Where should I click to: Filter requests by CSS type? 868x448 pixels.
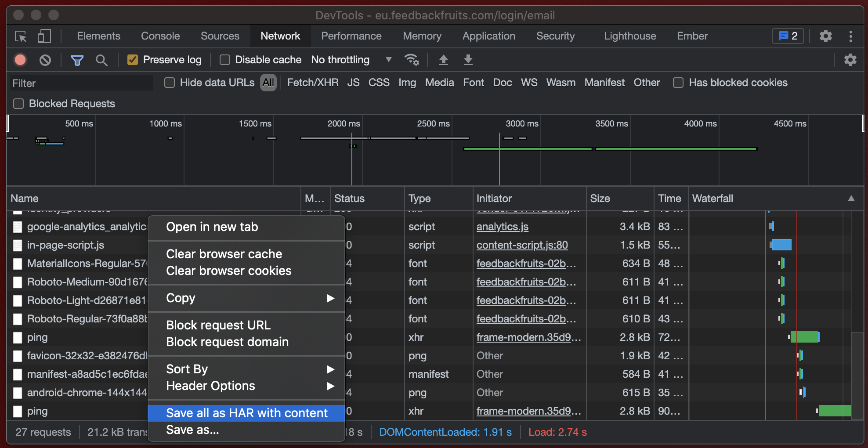379,83
